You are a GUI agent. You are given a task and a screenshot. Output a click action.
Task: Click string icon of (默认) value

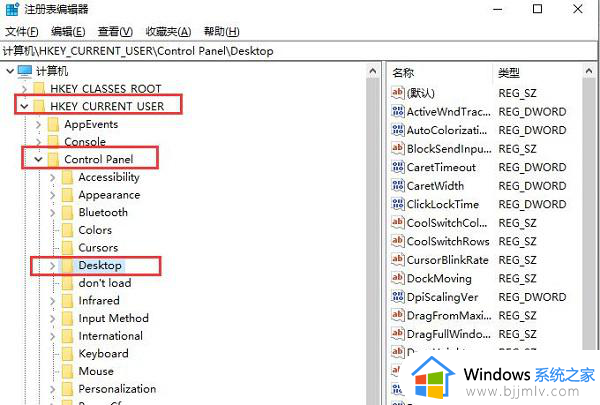pyautogui.click(x=398, y=93)
